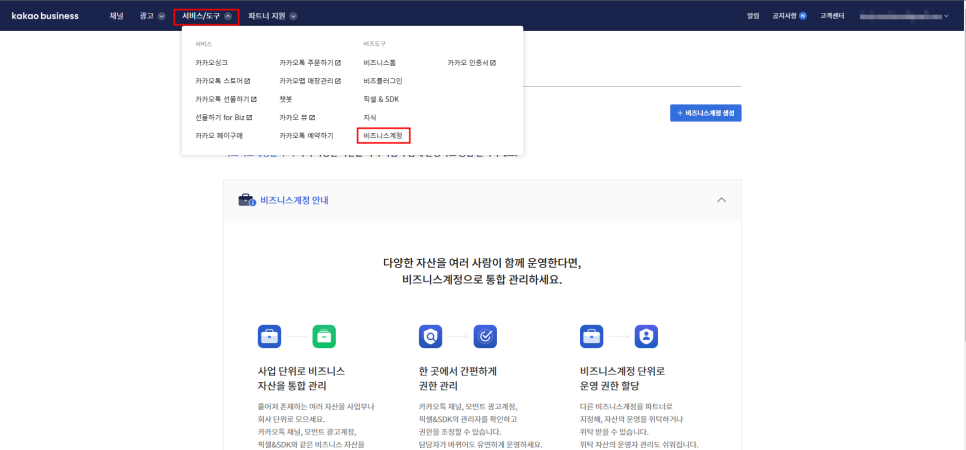
Task: Expand the 파트너 지원 menu chevron
Action: pyautogui.click(x=293, y=16)
